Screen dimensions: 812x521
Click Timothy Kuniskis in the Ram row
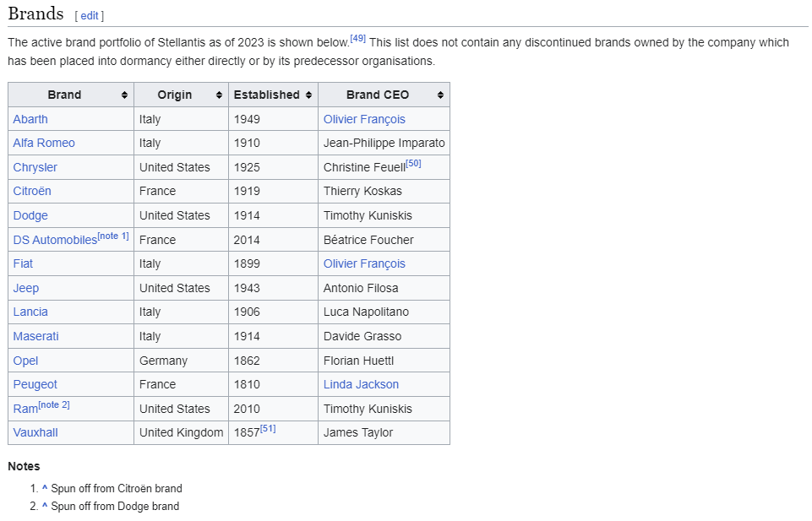click(368, 409)
